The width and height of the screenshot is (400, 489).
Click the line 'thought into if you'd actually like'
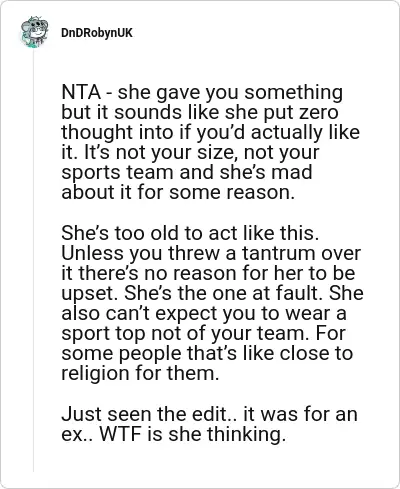point(210,133)
